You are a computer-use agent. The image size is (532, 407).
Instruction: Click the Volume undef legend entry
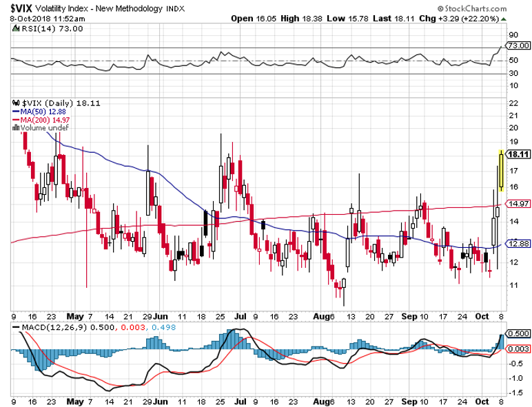(x=34, y=127)
